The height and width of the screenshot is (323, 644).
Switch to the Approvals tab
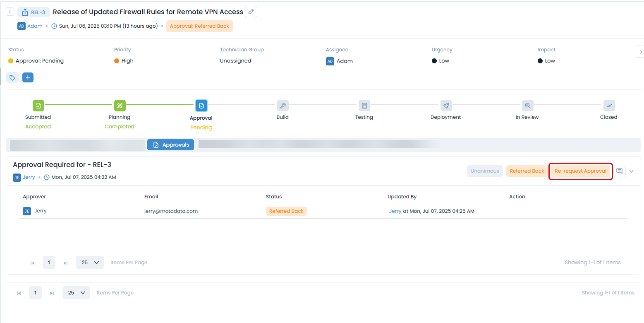point(170,145)
